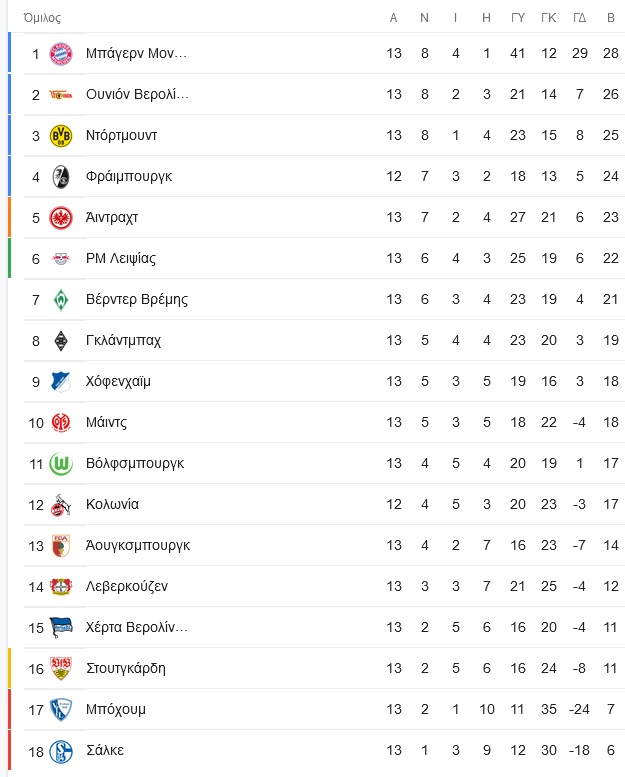Click the B points column header
This screenshot has height=777, width=625.
click(x=611, y=18)
